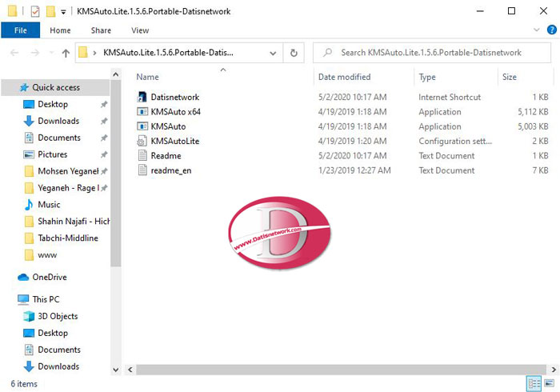Click the navigation pane scroll down arrow
The height and width of the screenshot is (392, 560).
(116, 370)
